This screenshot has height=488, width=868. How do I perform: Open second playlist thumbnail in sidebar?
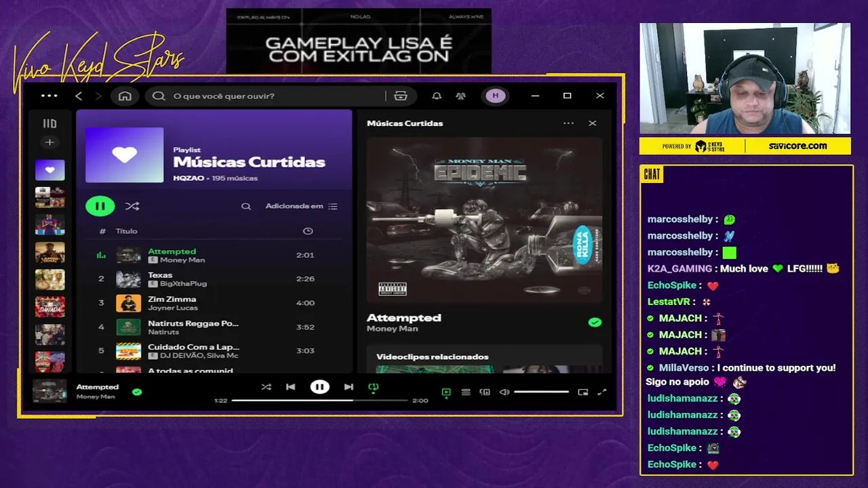(x=50, y=197)
